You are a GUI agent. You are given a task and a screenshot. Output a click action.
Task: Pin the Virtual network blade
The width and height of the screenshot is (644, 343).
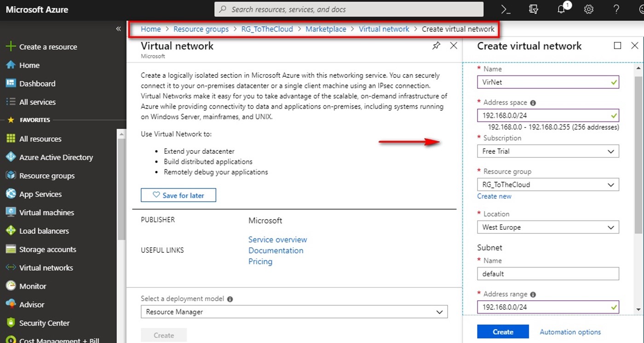click(x=436, y=46)
